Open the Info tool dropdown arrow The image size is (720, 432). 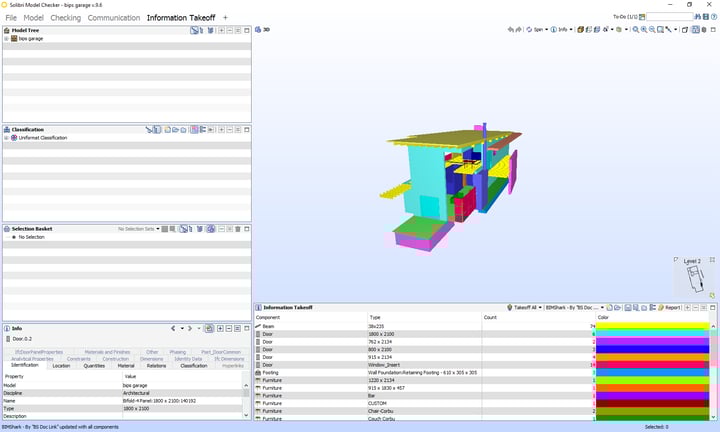[x=571, y=29]
